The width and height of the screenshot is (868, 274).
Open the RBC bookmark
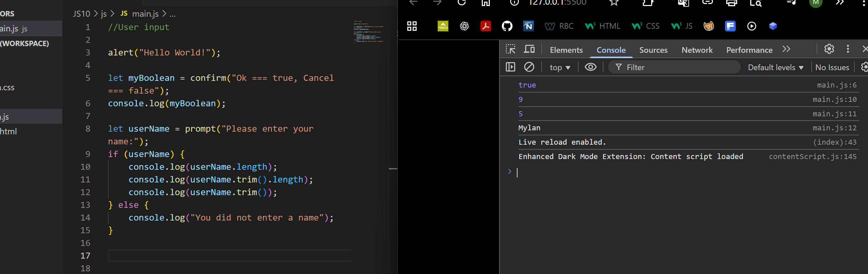click(559, 26)
